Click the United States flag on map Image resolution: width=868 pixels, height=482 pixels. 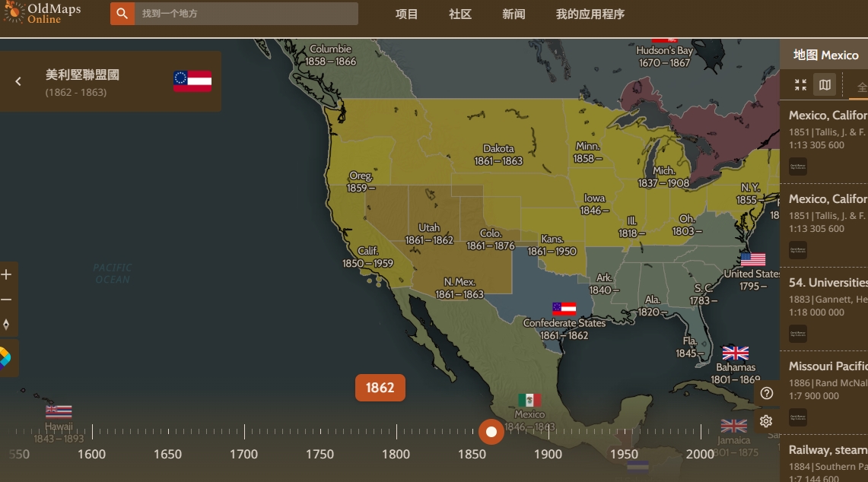[753, 259]
